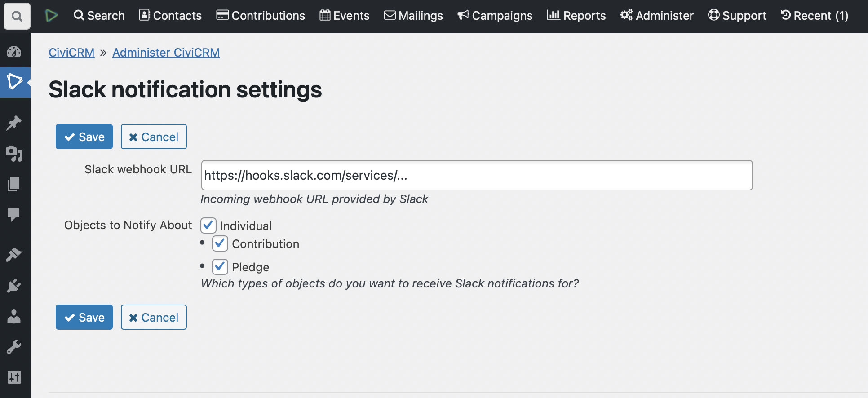Viewport: 868px width, 398px height.
Task: Click the top Cancel button
Action: pyautogui.click(x=154, y=137)
